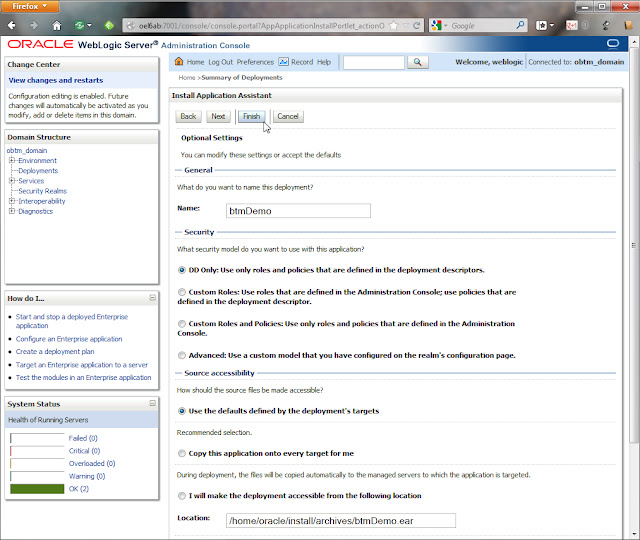Open obtm_domain root node

click(27, 151)
